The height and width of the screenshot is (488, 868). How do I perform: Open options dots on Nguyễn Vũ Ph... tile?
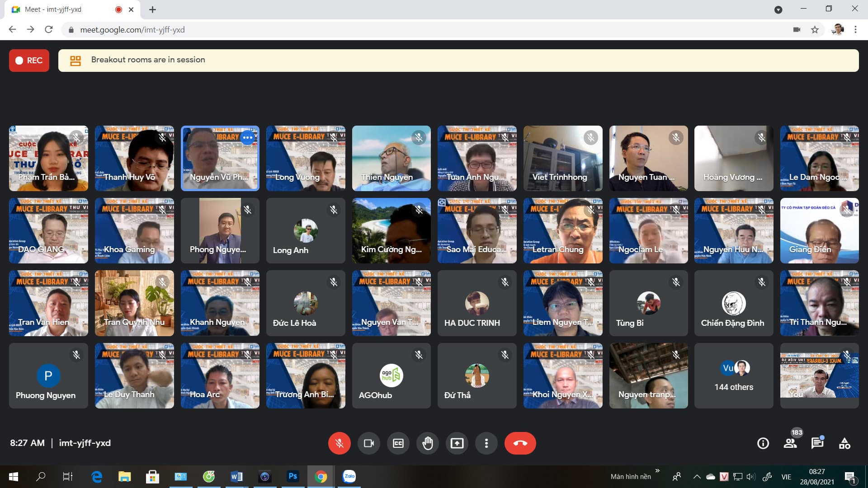(247, 137)
